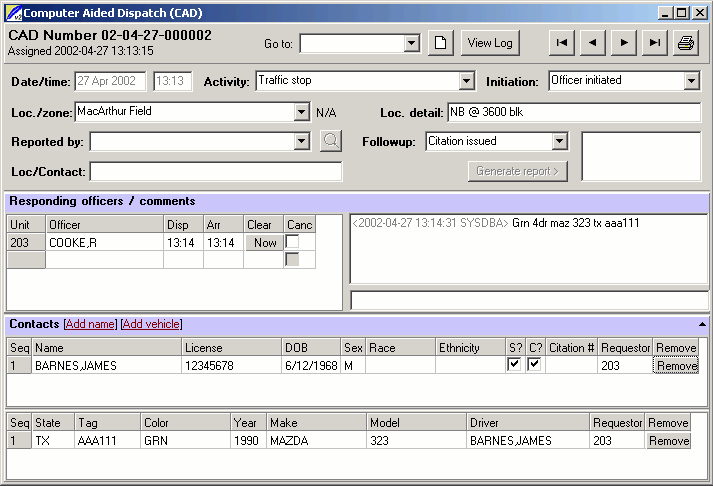Click the Add name link

click(90, 324)
